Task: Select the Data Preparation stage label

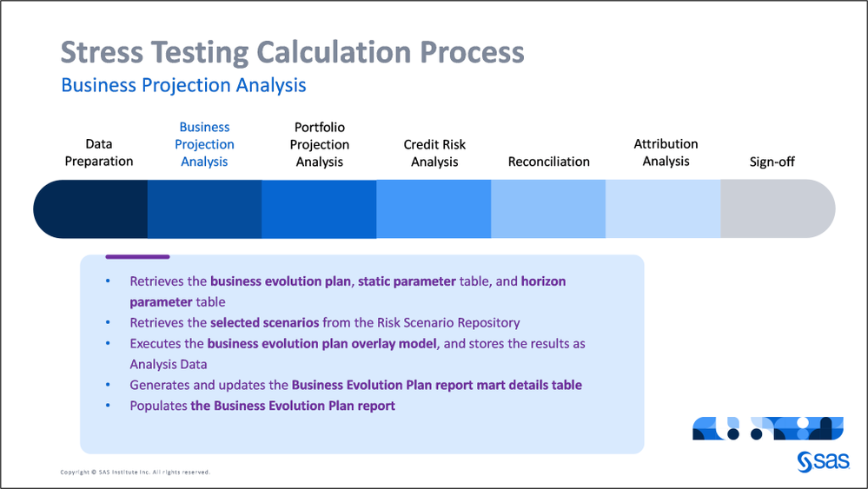Action: (98, 153)
